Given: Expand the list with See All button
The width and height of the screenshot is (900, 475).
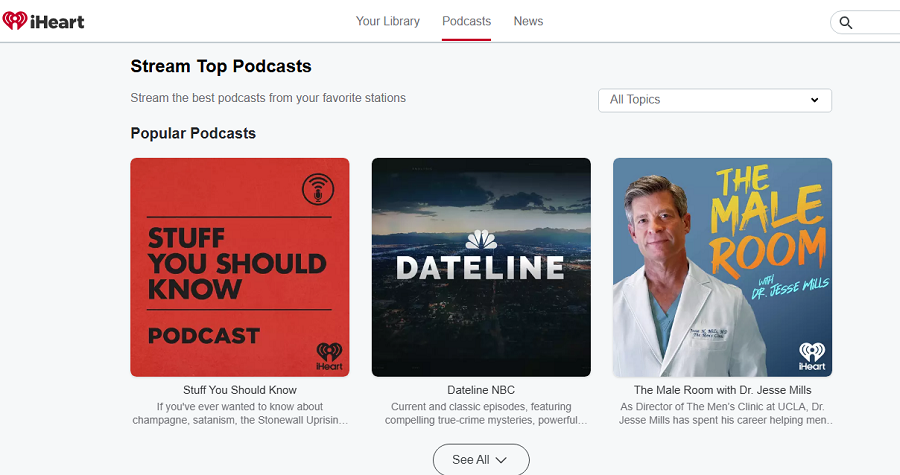Looking at the screenshot, I should click(481, 460).
